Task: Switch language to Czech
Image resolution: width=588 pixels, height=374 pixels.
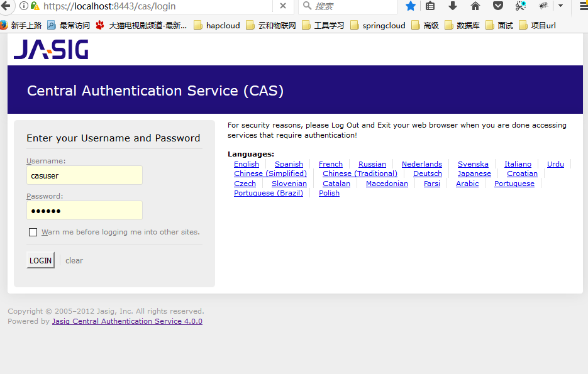Action: tap(245, 184)
